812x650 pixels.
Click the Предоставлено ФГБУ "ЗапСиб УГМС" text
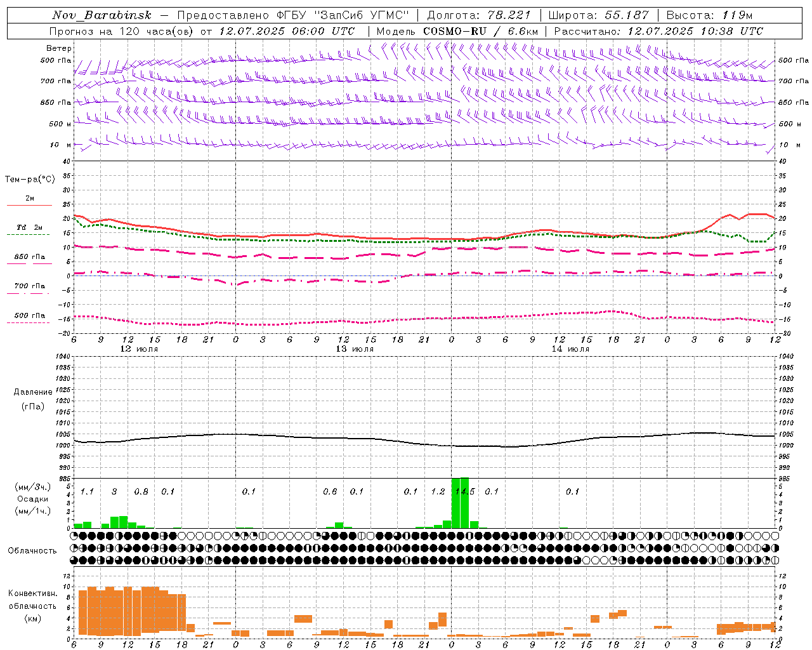click(293, 15)
